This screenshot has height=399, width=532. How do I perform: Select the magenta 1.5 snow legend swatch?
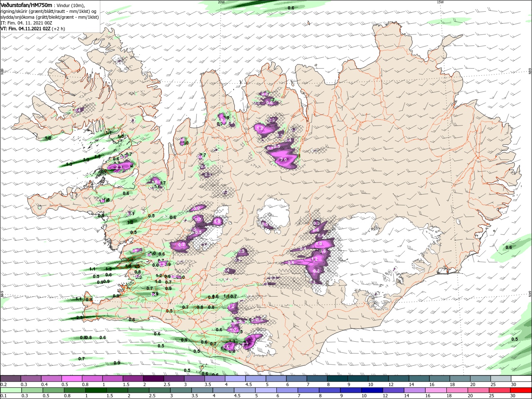coord(133,379)
